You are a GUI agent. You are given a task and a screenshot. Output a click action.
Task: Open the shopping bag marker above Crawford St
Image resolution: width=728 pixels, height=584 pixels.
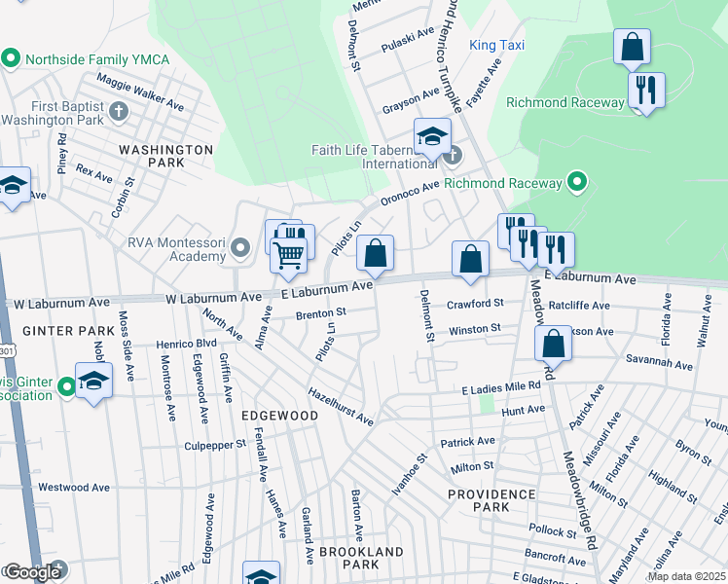coord(470,259)
